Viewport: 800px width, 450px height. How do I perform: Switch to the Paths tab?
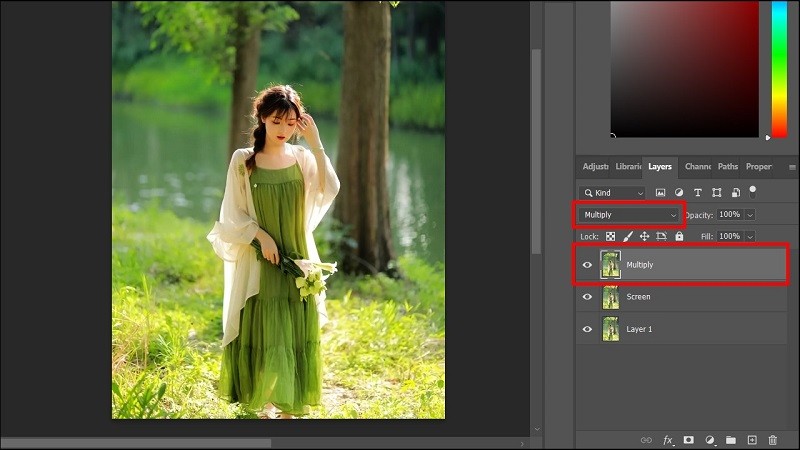[728, 166]
